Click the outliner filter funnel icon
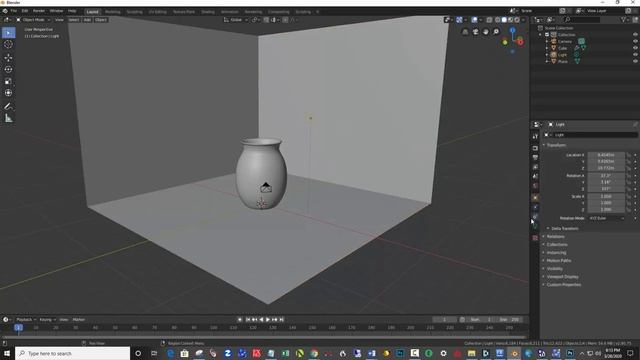This screenshot has height=360, width=640. tap(624, 20)
